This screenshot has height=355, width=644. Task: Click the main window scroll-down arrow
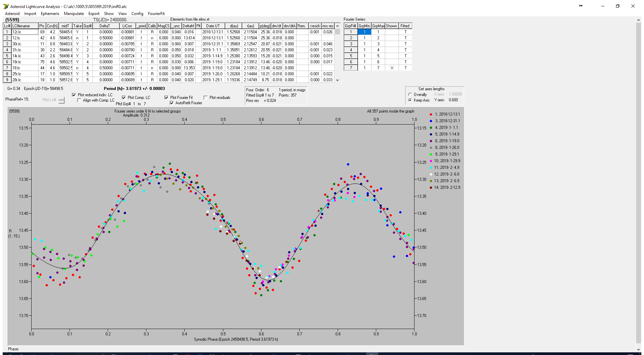click(638, 349)
